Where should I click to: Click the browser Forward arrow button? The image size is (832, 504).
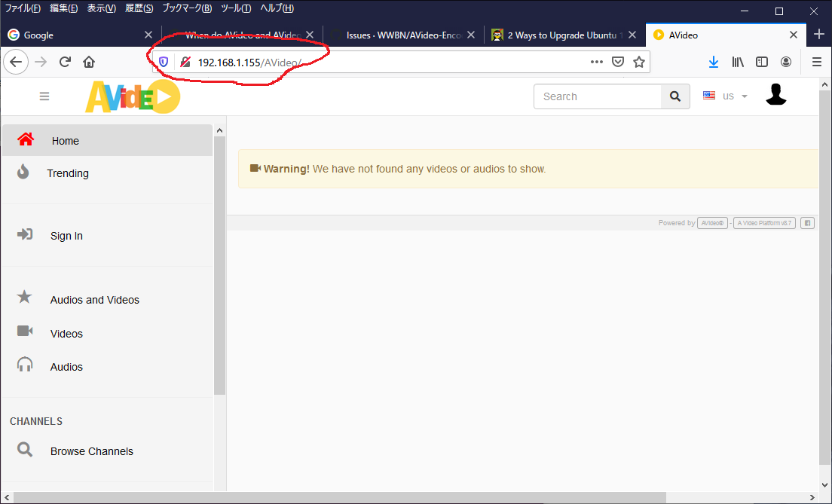point(41,62)
